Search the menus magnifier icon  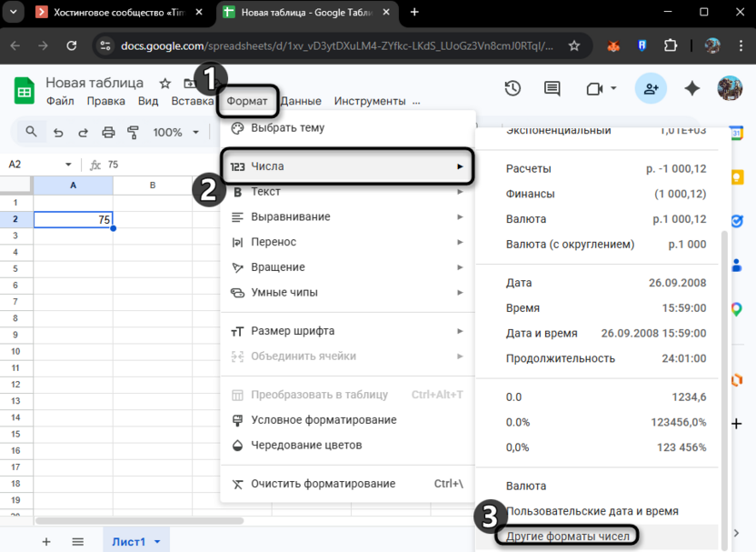tap(31, 132)
